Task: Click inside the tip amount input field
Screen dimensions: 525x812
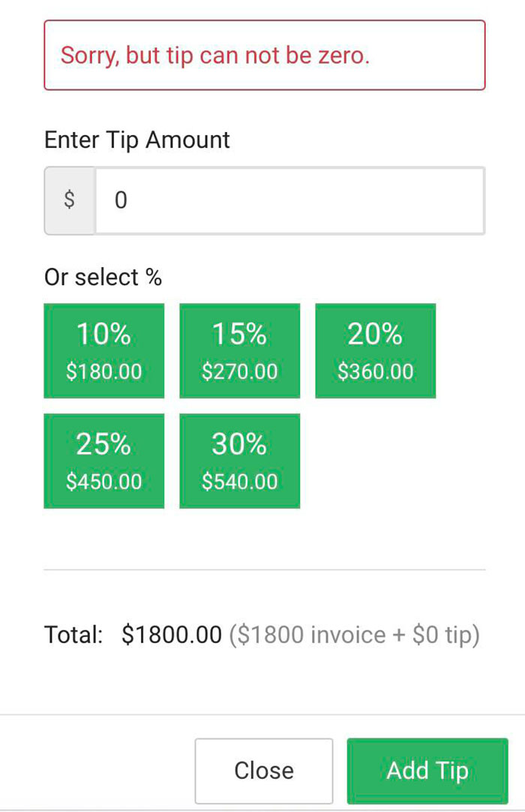Action: coord(289,200)
